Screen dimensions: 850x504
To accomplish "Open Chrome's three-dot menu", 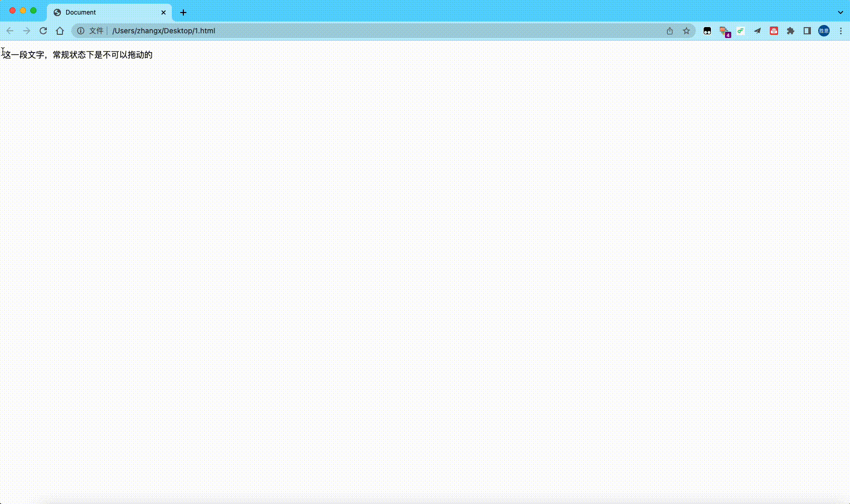I will point(841,31).
